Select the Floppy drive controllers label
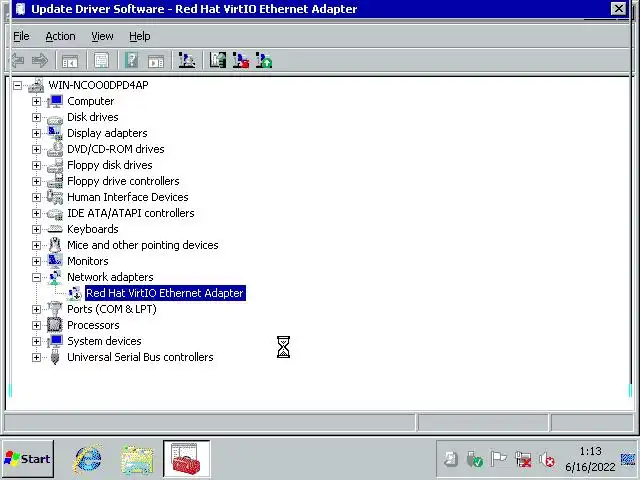This screenshot has width=640, height=480. point(123,181)
